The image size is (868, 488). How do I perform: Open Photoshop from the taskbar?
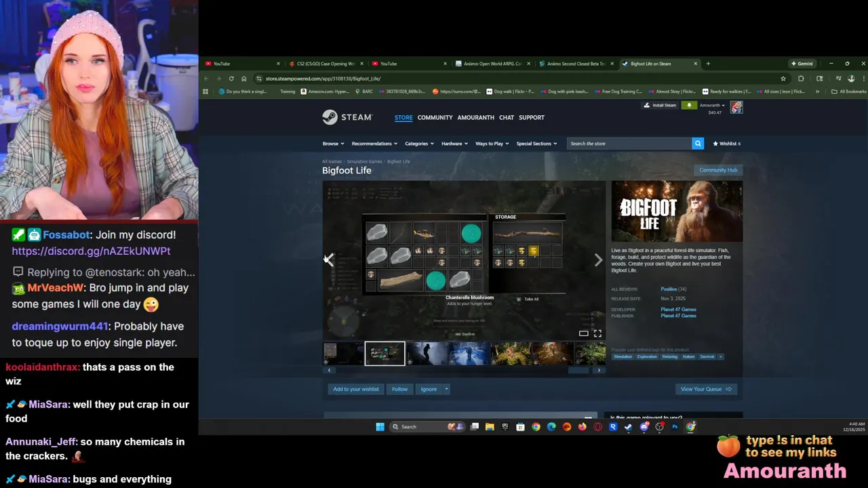[x=675, y=427]
